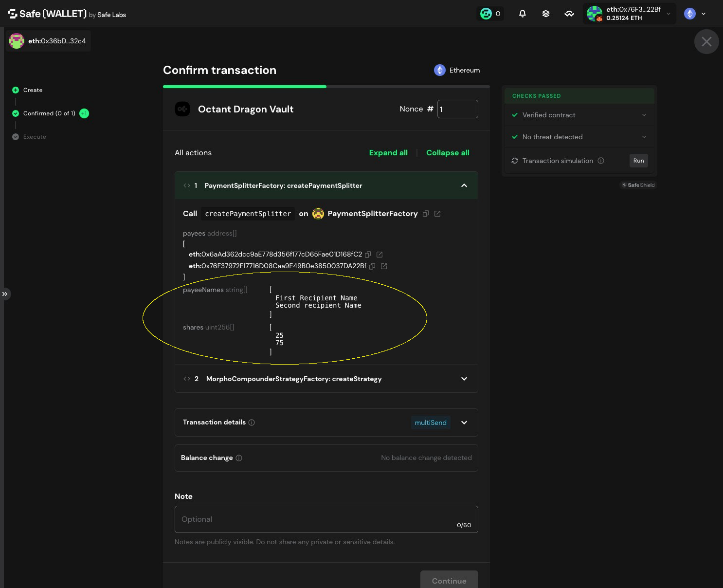Click the transaction progress bar
The image size is (723, 588).
(x=326, y=87)
